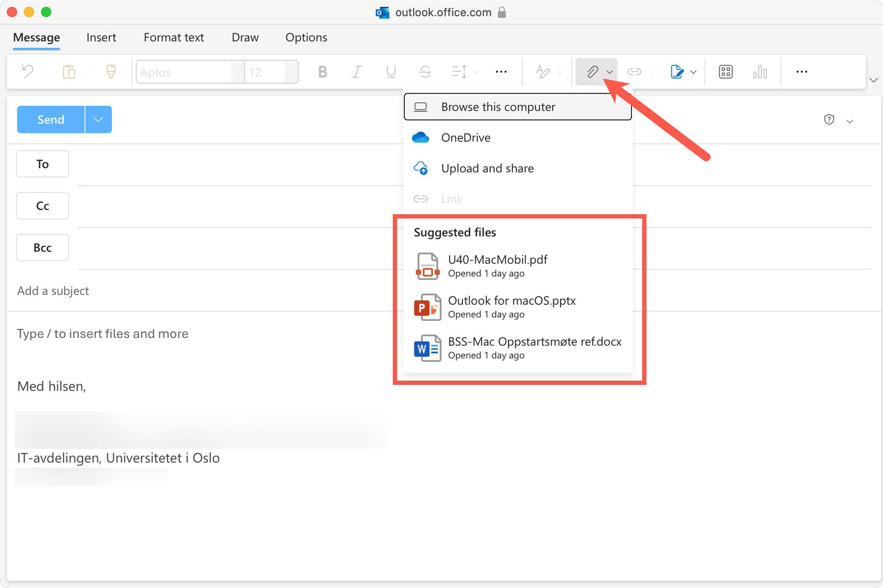
Task: Expand the ribbon with the chevron
Action: tap(873, 80)
